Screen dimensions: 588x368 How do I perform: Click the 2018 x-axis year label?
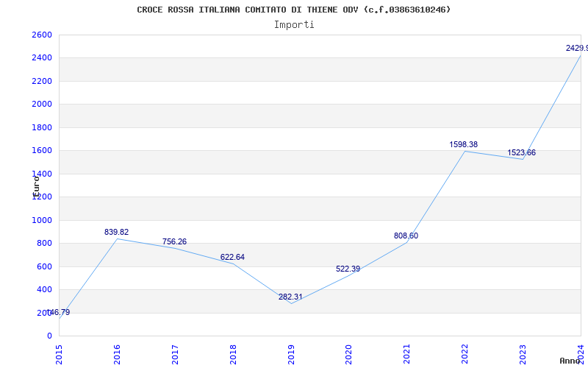[233, 354]
